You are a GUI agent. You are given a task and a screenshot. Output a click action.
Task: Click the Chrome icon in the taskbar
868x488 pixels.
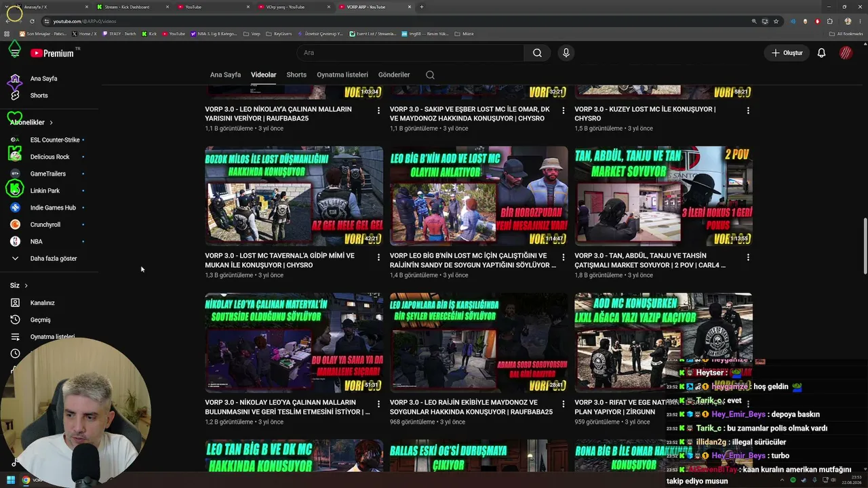26,480
